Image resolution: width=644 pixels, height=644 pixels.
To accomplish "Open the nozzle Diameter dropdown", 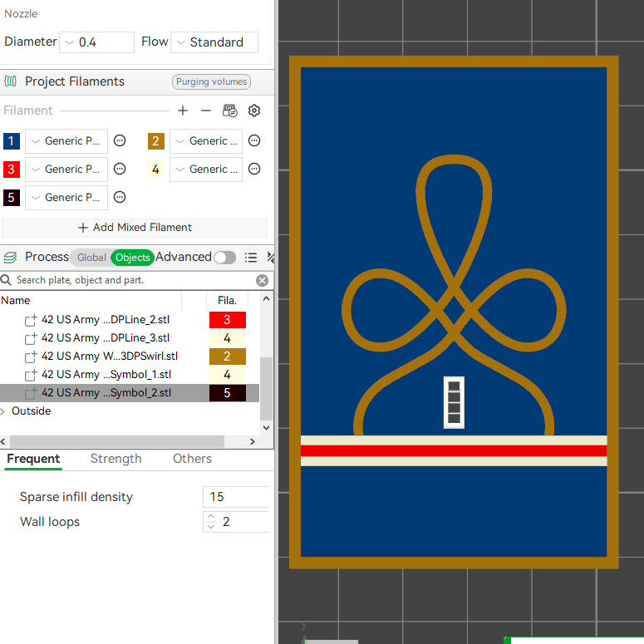I will tap(96, 42).
